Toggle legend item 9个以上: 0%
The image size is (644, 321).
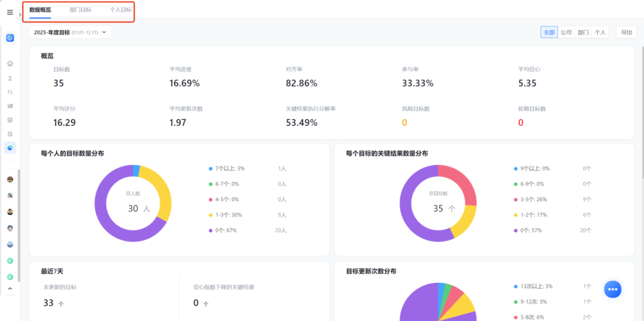pyautogui.click(x=532, y=168)
